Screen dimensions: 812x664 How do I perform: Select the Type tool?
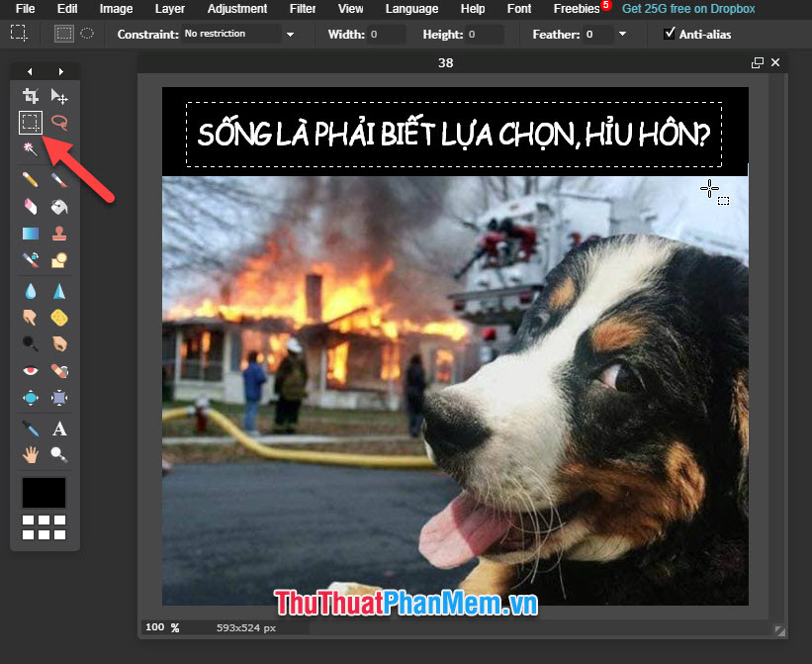(x=59, y=428)
